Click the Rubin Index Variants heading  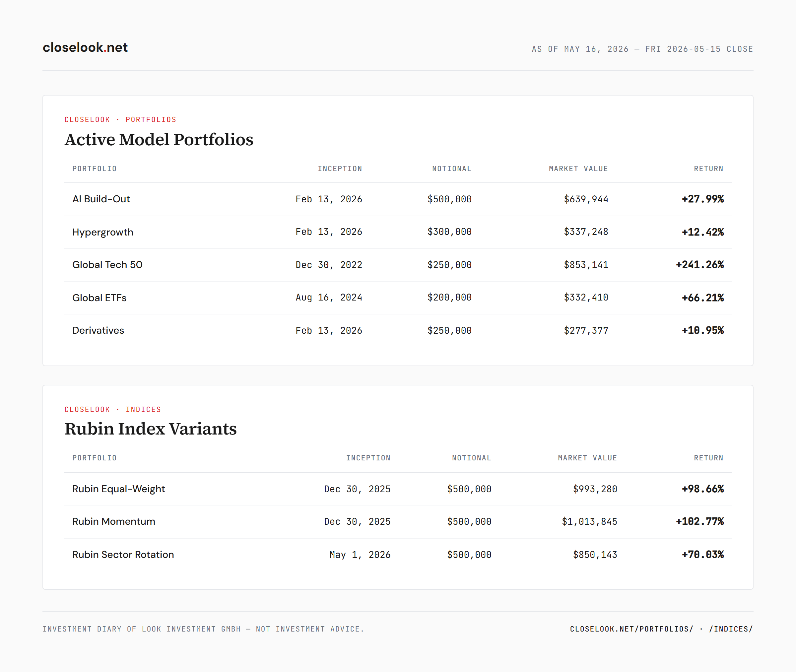click(151, 429)
